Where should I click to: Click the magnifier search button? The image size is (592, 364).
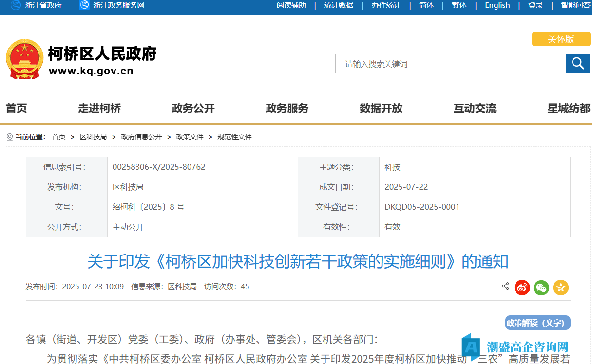(577, 63)
